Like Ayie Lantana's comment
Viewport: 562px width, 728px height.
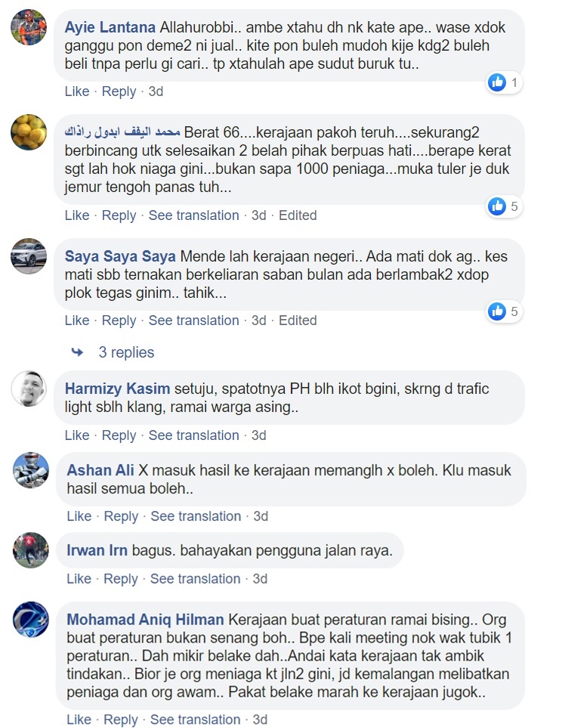pos(77,91)
